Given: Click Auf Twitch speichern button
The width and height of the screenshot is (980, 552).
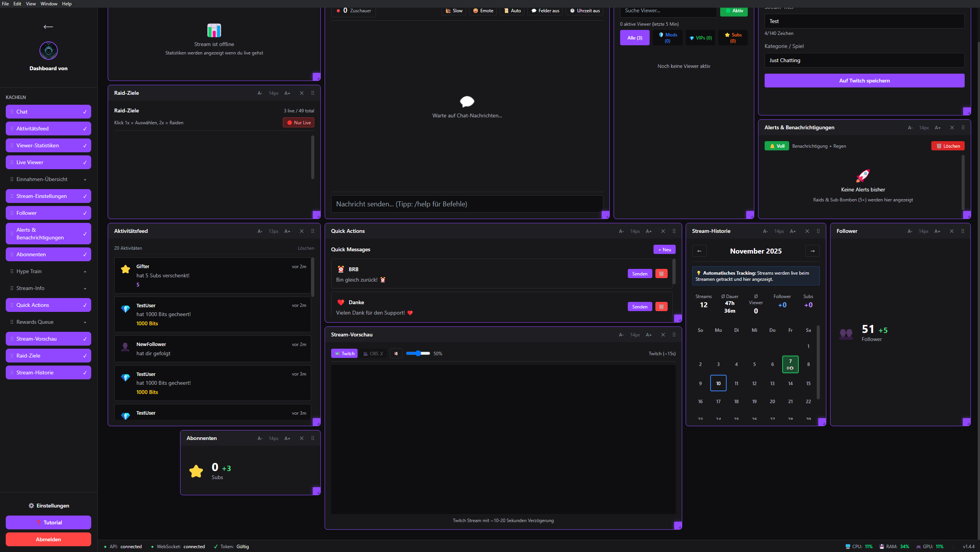Looking at the screenshot, I should pos(864,81).
